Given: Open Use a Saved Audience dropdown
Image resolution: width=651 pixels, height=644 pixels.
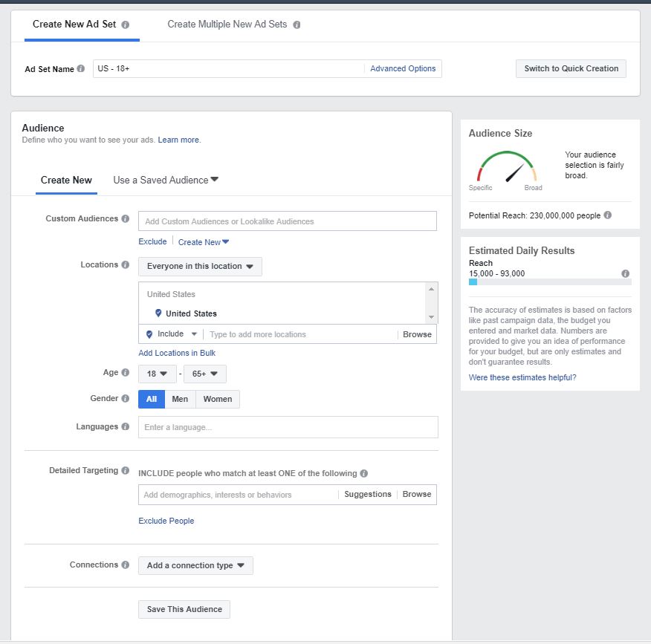Looking at the screenshot, I should point(166,180).
